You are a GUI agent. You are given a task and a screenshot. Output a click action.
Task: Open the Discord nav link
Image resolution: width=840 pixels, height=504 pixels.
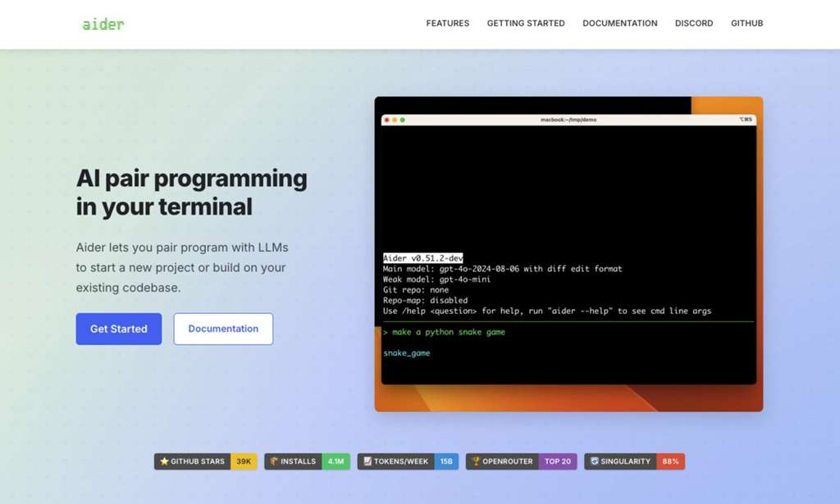(x=694, y=23)
